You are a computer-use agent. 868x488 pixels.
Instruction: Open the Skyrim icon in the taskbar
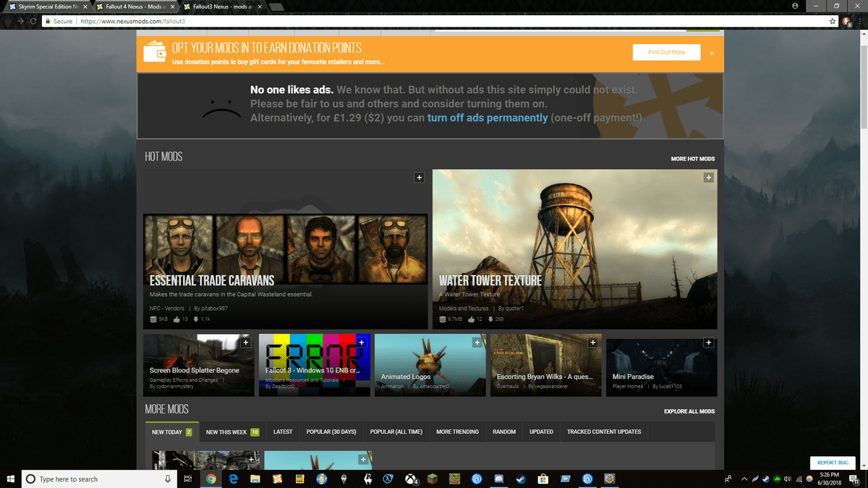[x=344, y=479]
